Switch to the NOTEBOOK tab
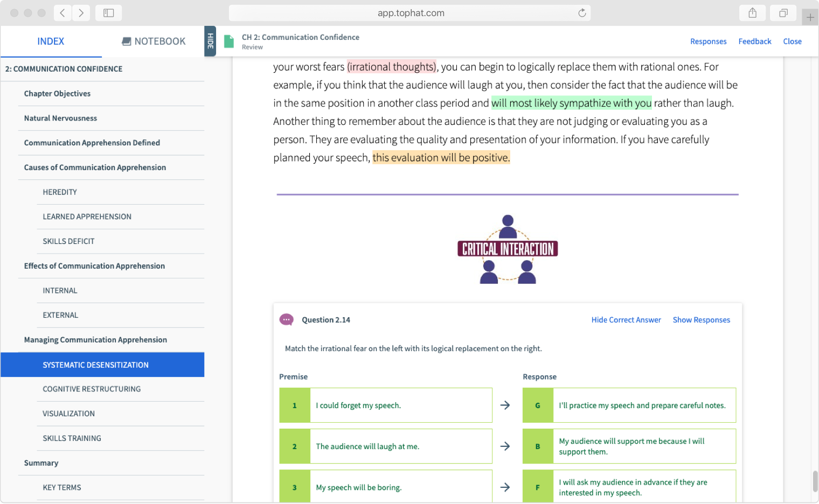Screen dimensions: 819x504 pyautogui.click(x=154, y=41)
